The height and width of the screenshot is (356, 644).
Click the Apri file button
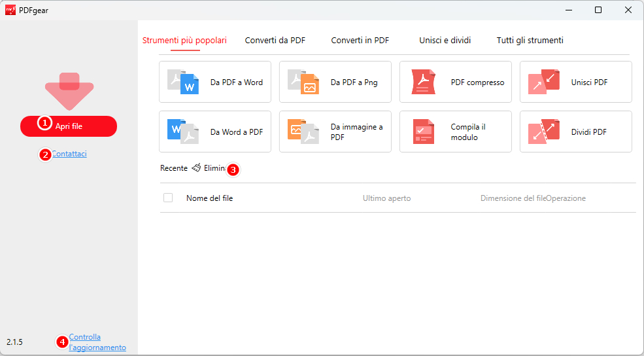[69, 126]
